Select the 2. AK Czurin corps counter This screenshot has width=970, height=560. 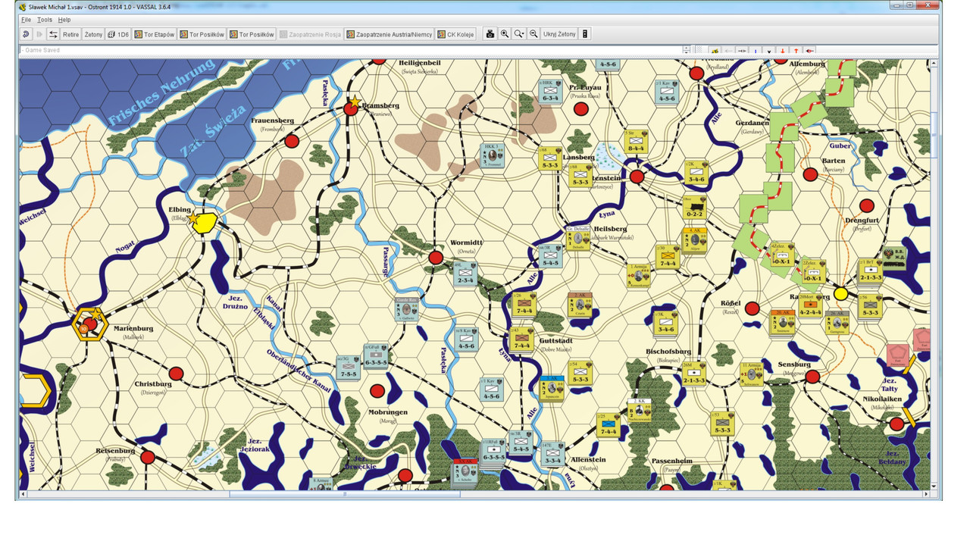pos(580,305)
